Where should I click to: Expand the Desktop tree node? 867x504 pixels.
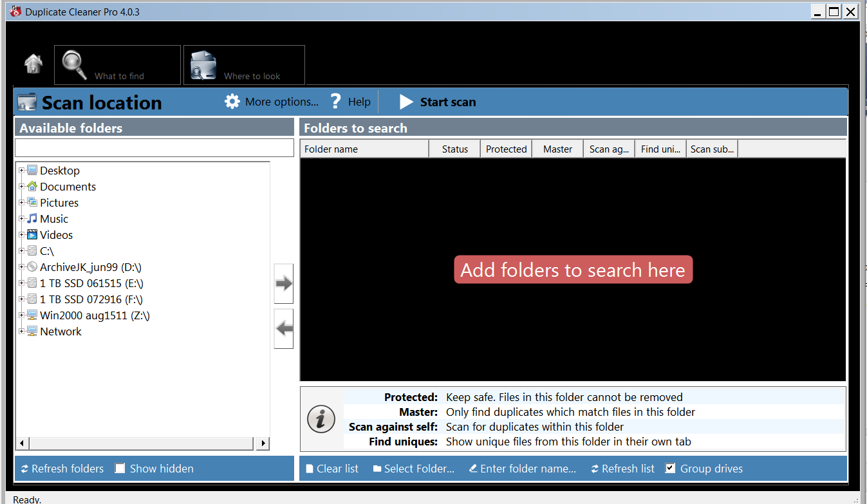[x=22, y=171]
